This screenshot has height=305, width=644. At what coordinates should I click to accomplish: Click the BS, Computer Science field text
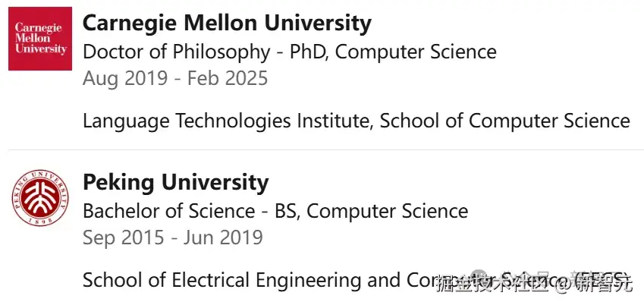[371, 211]
